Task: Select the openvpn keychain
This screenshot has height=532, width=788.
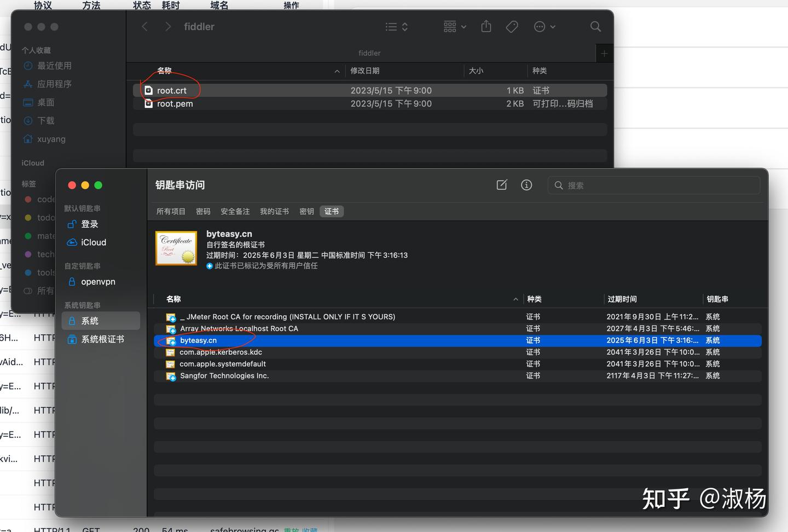Action: pos(101,282)
